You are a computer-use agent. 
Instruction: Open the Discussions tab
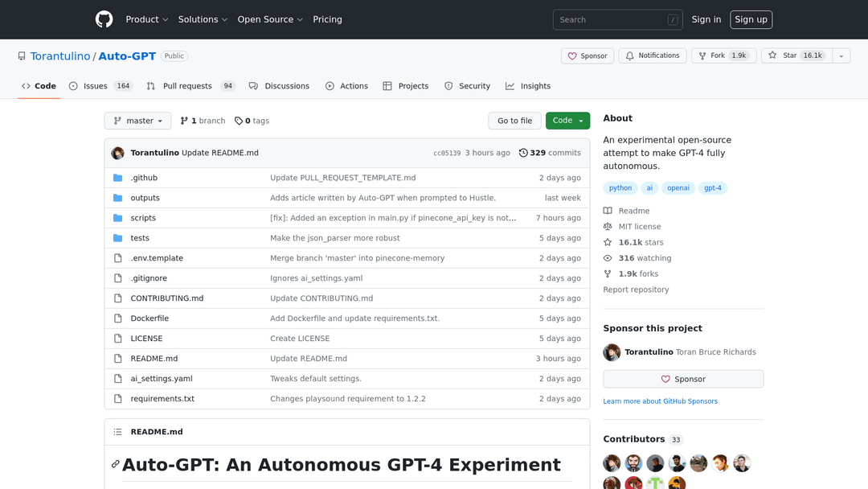[x=280, y=86]
